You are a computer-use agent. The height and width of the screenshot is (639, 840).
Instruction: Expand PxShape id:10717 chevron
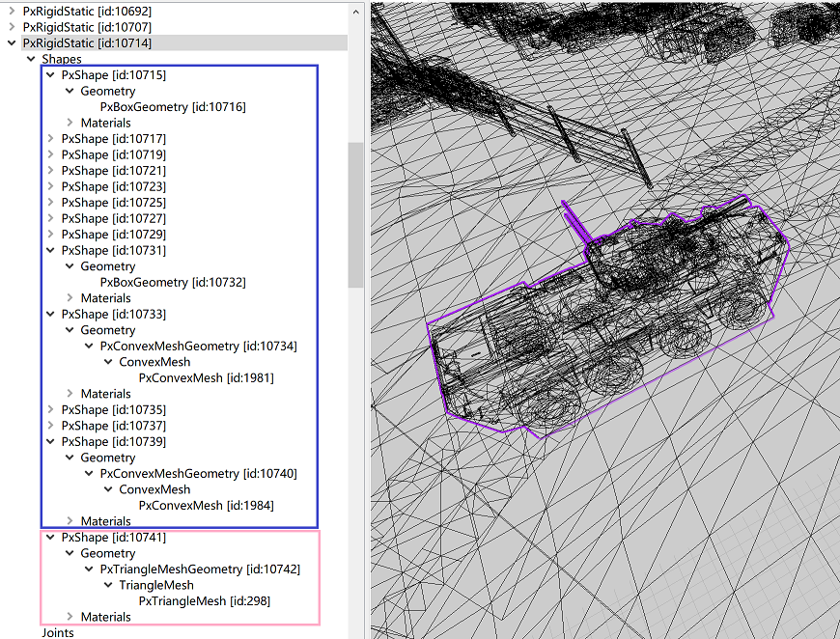pyautogui.click(x=50, y=139)
